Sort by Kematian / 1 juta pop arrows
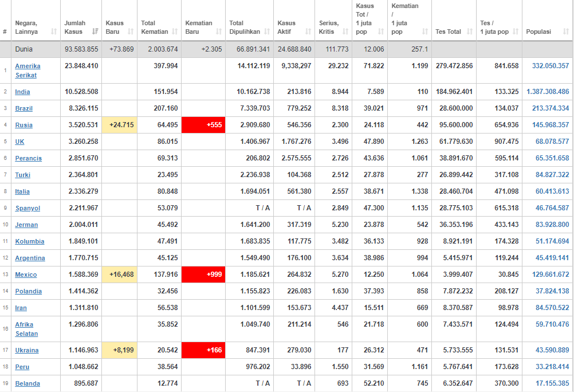Screen dimensions: 574x392 click(425, 32)
